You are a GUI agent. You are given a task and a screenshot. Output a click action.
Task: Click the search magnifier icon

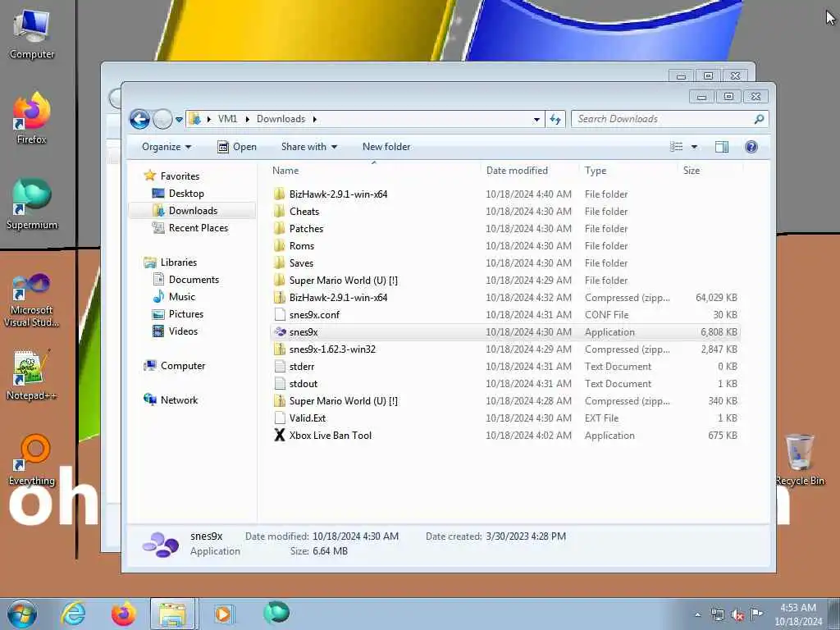click(x=759, y=119)
